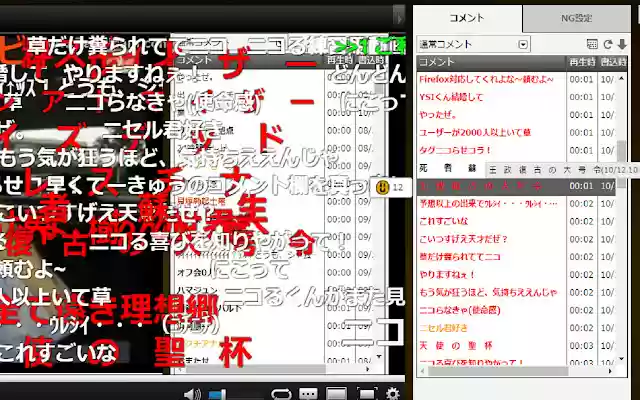Click the horizontal scrollbar right arrow
The image size is (640, 400).
coord(611,373)
